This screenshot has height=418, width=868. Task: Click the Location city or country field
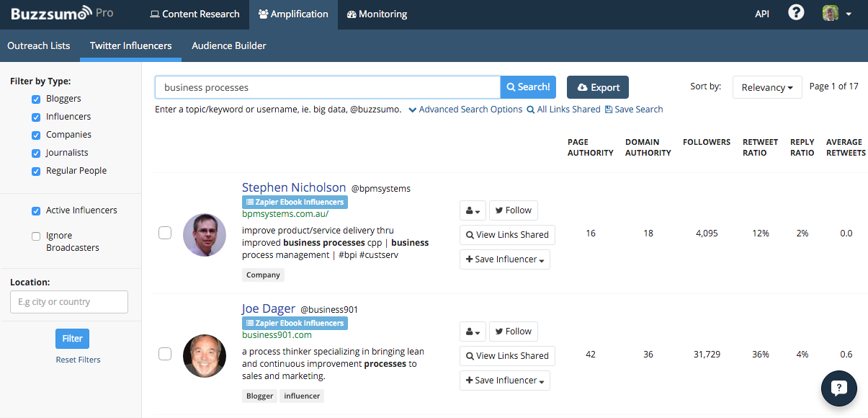coord(69,302)
